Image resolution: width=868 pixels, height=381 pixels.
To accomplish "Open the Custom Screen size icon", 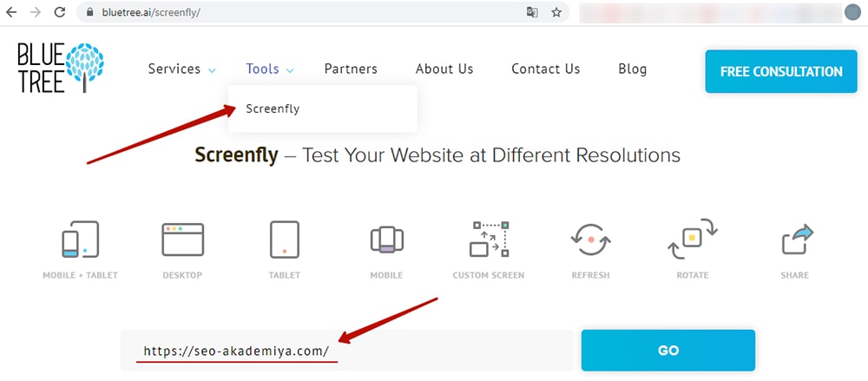I will [489, 240].
